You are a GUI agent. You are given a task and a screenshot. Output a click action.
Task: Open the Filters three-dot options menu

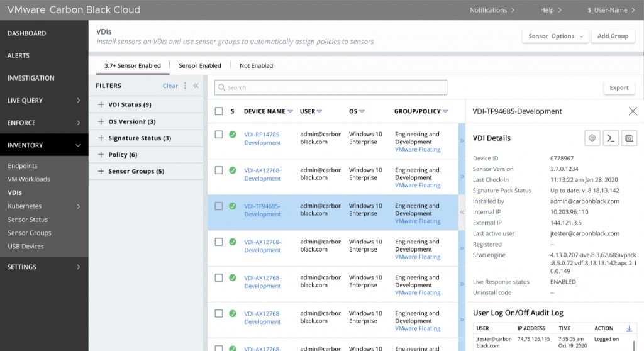[x=185, y=86]
